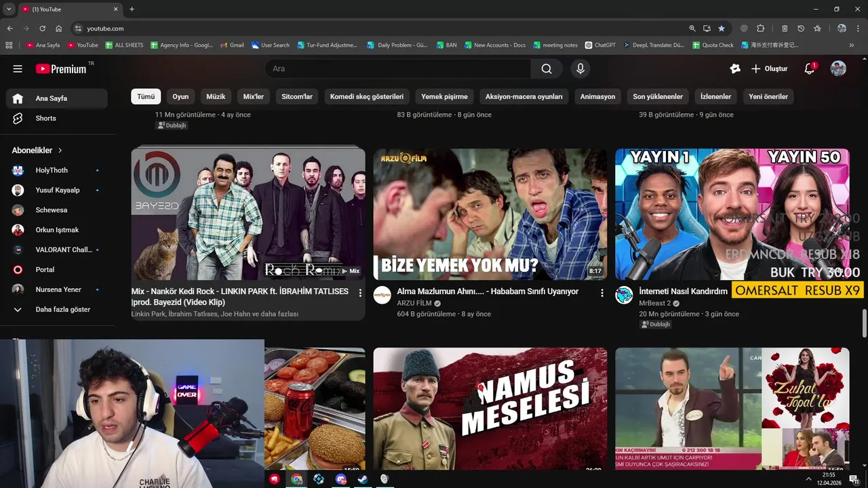Open the tab search dropdown arrow
The width and height of the screenshot is (868, 488).
[9, 9]
